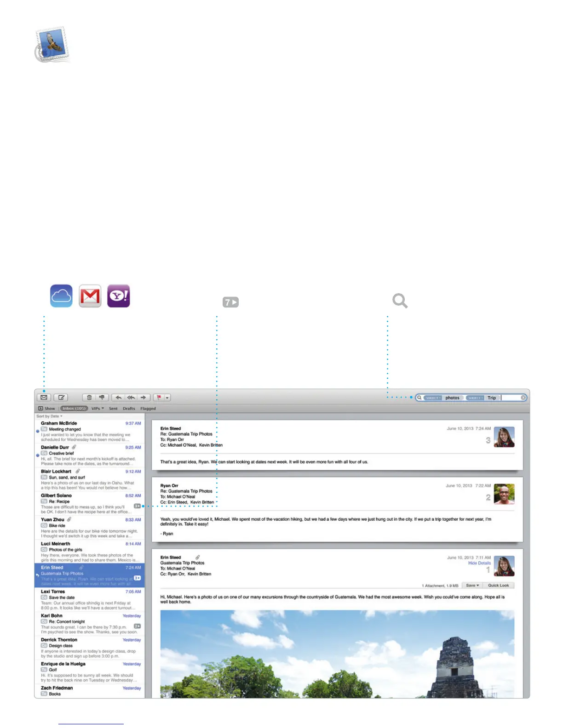Select Derrick Thornton's Design class message
The width and height of the screenshot is (563, 728).
(x=90, y=648)
